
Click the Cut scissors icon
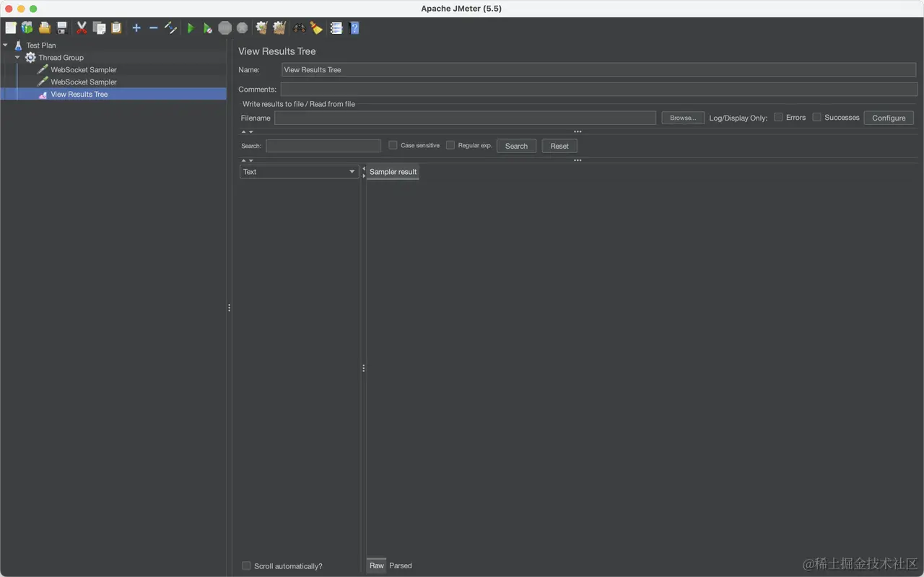(x=82, y=28)
